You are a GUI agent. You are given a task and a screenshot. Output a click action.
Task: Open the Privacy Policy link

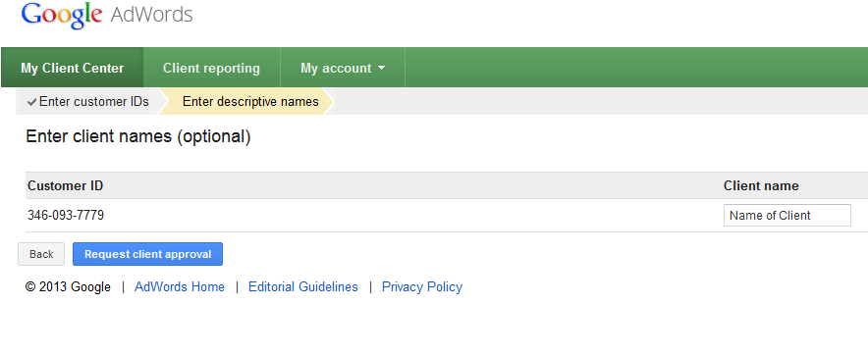pyautogui.click(x=422, y=287)
